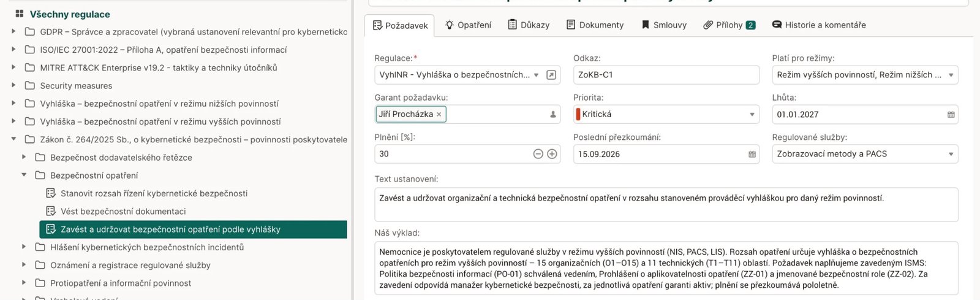
Task: Expand Vyhláška režim vyšších povinností node
Action: [x=13, y=121]
